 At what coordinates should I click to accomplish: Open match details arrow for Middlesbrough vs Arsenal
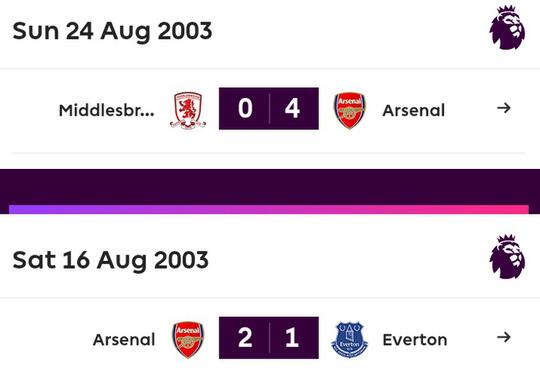503,108
